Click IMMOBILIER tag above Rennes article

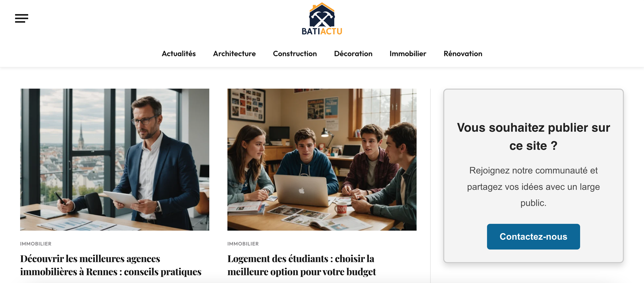[x=36, y=244]
